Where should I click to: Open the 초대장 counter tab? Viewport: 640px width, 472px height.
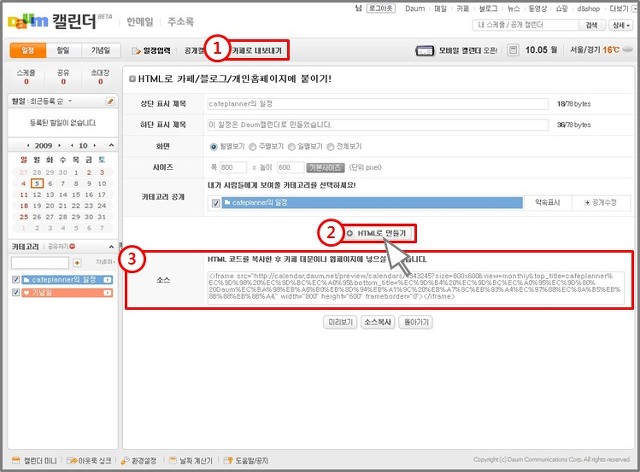[x=100, y=76]
